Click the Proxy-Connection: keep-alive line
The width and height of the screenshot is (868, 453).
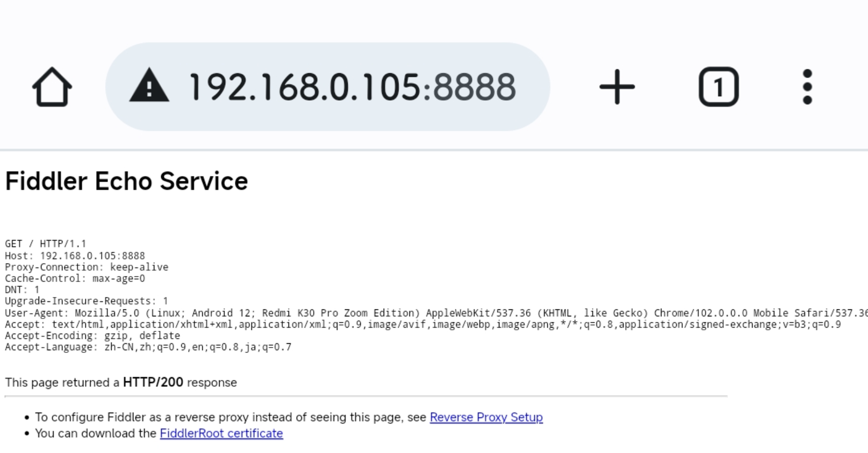[x=87, y=267]
